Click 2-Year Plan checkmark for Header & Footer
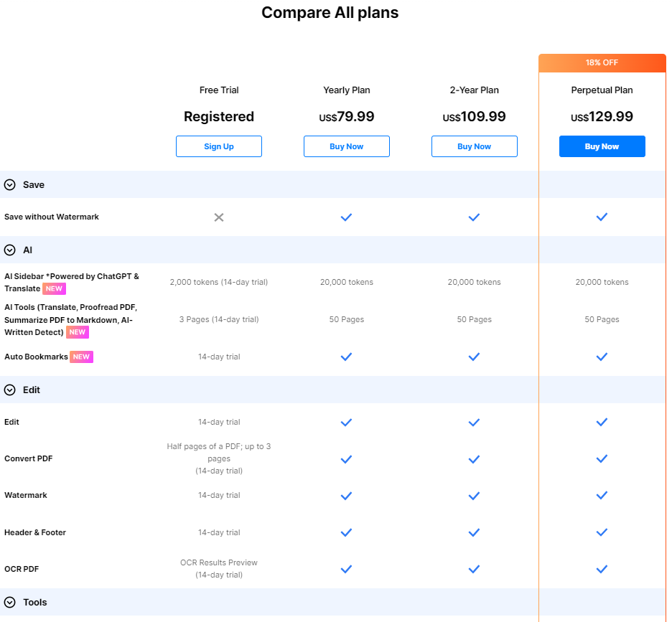Viewport: 672px width, 622px height. 474,532
